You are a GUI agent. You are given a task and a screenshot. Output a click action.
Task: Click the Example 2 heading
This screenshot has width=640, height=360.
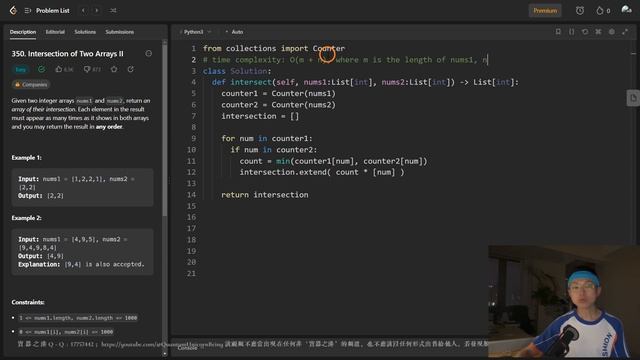(x=27, y=218)
